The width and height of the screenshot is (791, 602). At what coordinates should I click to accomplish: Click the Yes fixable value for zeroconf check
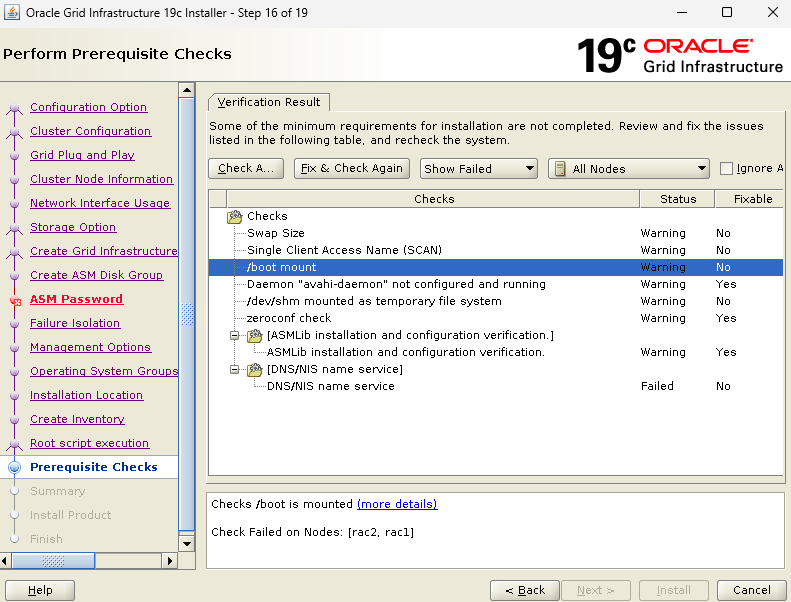(726, 318)
